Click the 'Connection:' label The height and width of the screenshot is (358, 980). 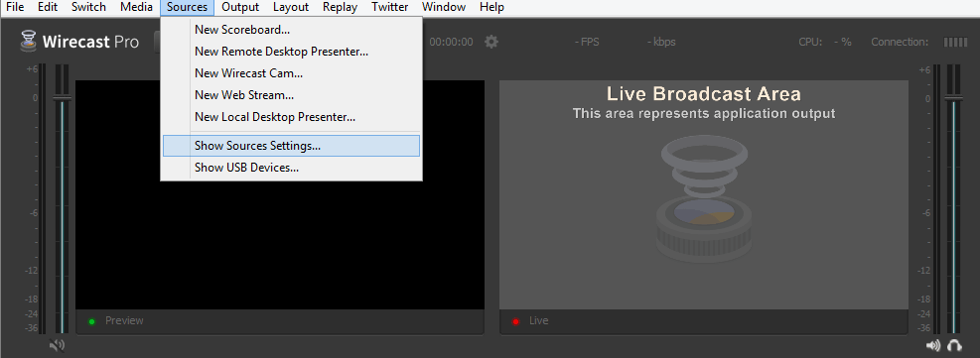click(x=900, y=42)
